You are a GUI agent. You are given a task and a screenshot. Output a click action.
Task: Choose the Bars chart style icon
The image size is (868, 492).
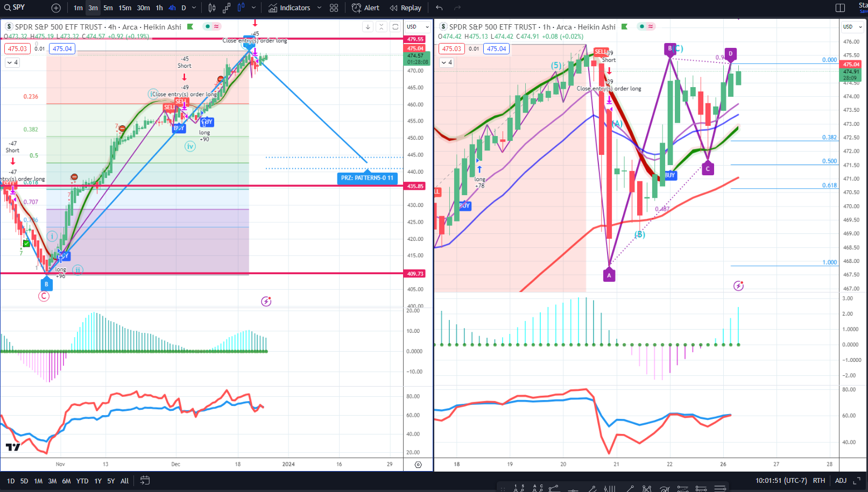tap(212, 8)
